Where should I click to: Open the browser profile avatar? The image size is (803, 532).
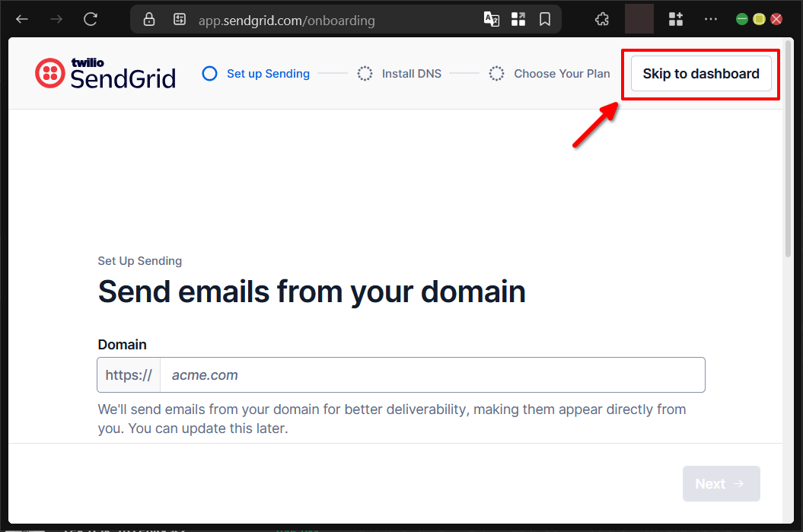(639, 18)
